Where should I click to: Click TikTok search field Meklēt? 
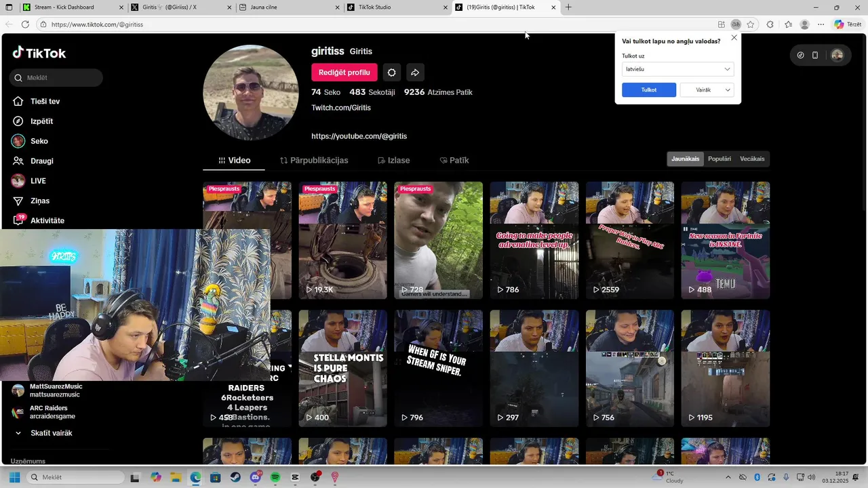tap(57, 78)
